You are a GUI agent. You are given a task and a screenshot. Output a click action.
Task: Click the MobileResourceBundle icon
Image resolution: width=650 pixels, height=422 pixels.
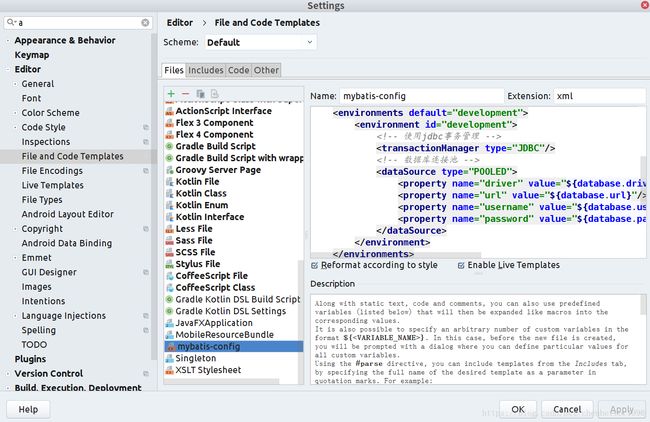point(170,335)
